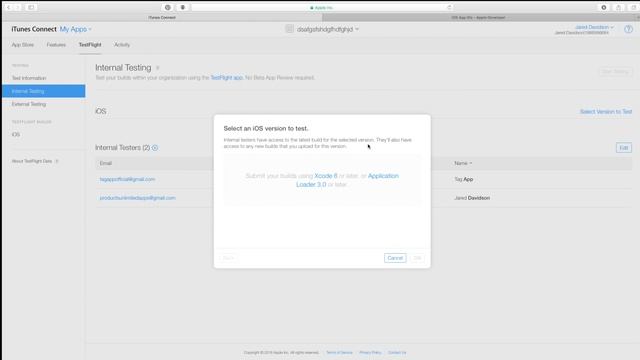Click the first tester's gmail address
This screenshot has width=640, height=360.
[x=127, y=179]
